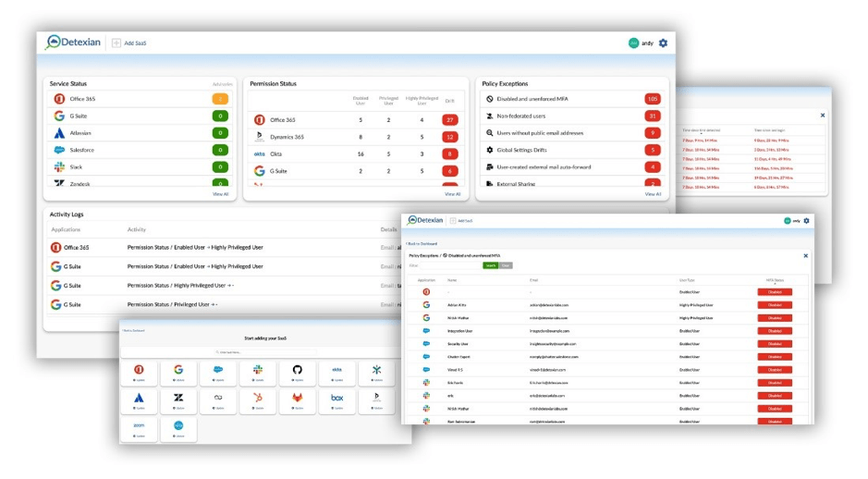The width and height of the screenshot is (868, 479).
Task: Select GitLab fox card in Start adding your SaaS
Action: tap(298, 401)
